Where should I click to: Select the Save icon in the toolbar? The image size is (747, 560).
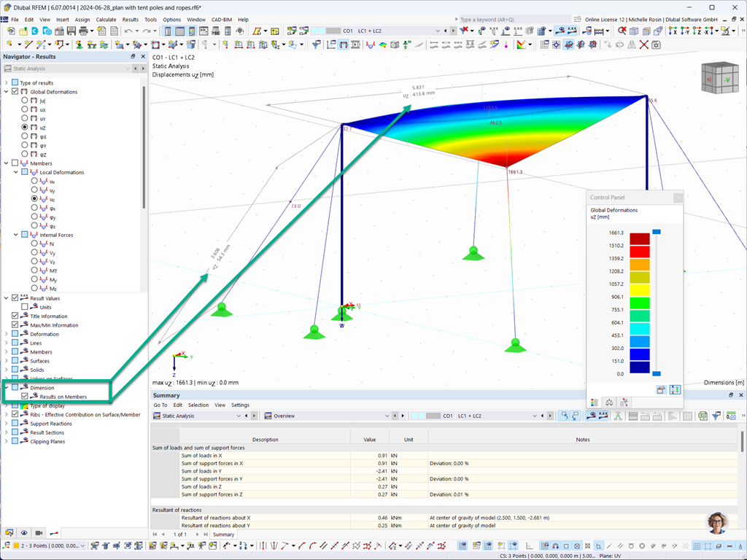(70, 31)
